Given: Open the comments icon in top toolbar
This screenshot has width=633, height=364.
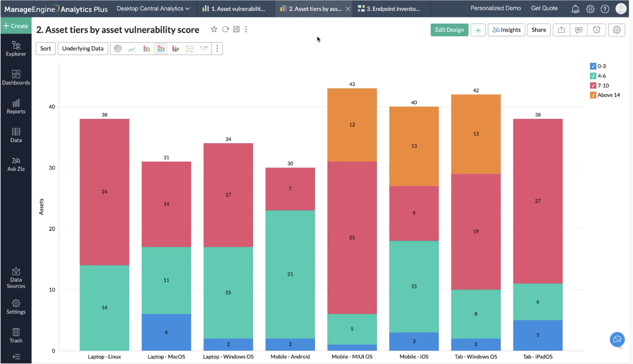Looking at the screenshot, I should (x=579, y=30).
